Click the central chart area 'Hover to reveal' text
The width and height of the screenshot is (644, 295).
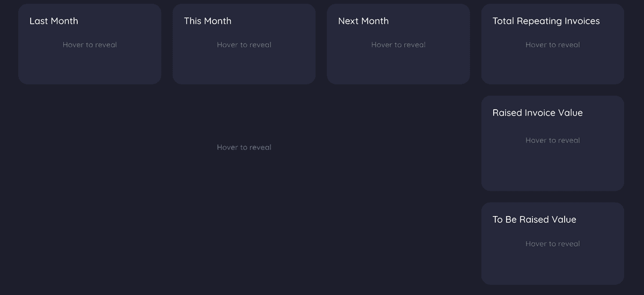[x=244, y=147]
